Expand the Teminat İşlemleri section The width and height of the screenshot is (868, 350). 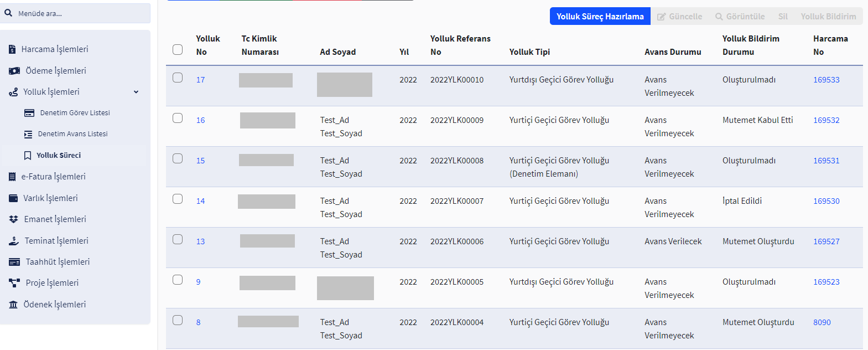(56, 241)
